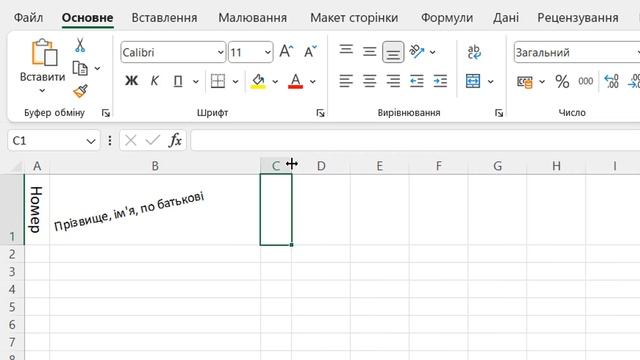Align text to top of cell

click(346, 50)
